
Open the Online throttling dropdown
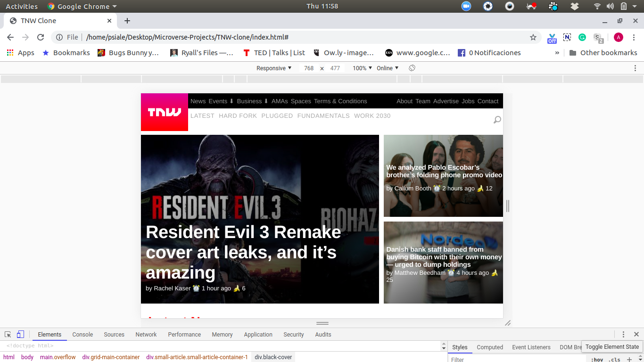coord(388,68)
